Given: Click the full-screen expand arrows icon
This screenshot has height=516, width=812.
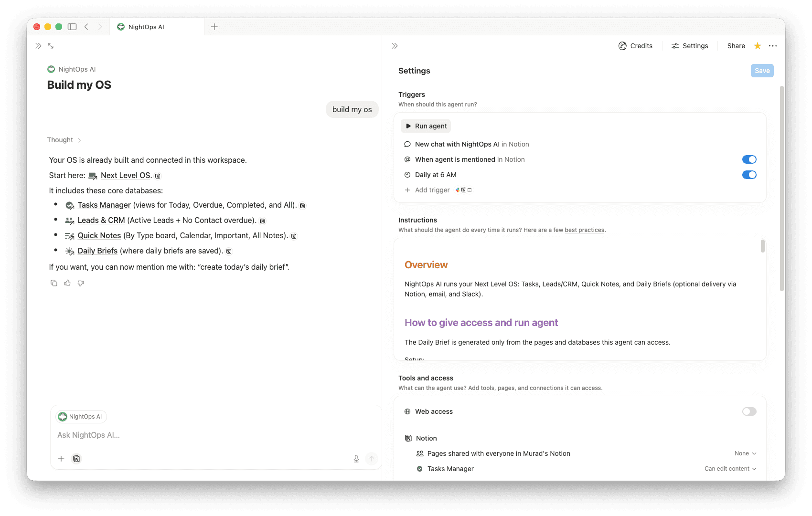Looking at the screenshot, I should coord(51,46).
